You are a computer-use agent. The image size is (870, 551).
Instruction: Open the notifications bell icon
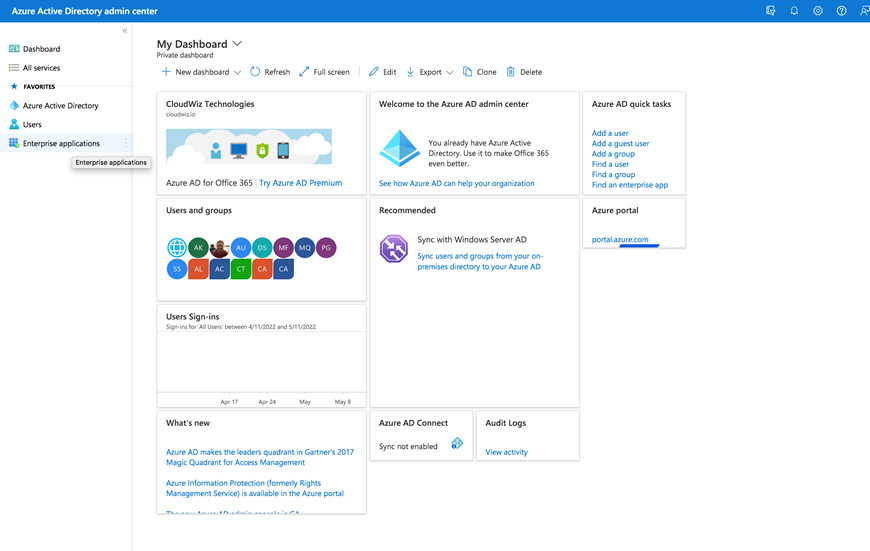tap(794, 11)
